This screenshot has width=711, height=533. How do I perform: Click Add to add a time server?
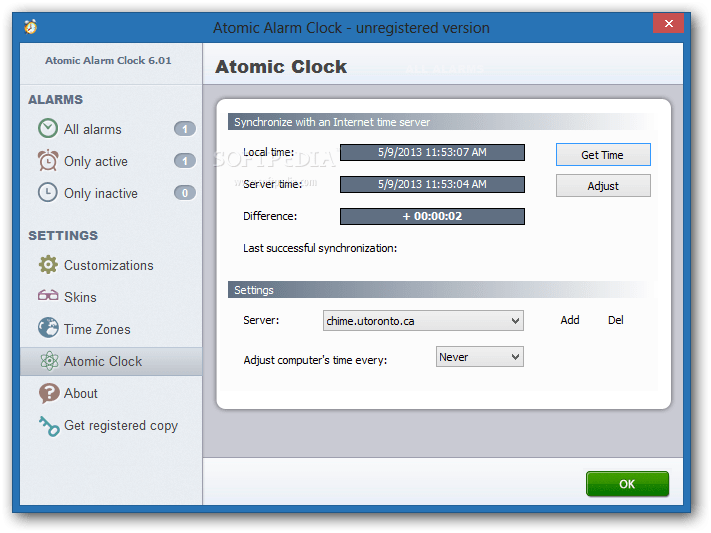(x=570, y=320)
